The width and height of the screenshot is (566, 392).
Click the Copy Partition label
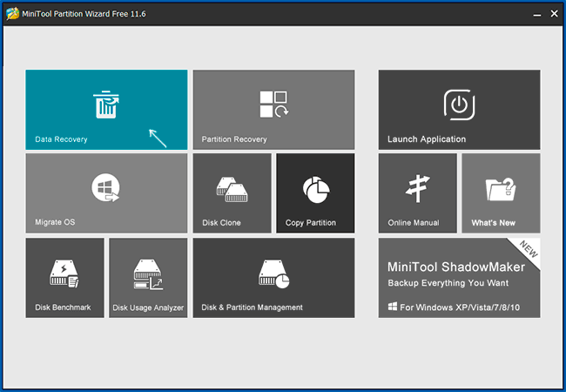coord(311,223)
